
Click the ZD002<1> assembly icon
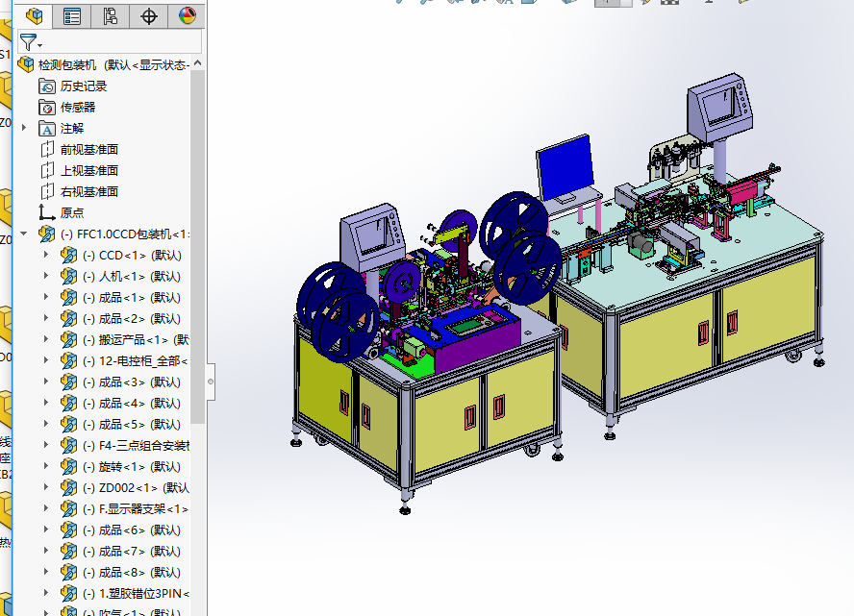tap(68, 488)
